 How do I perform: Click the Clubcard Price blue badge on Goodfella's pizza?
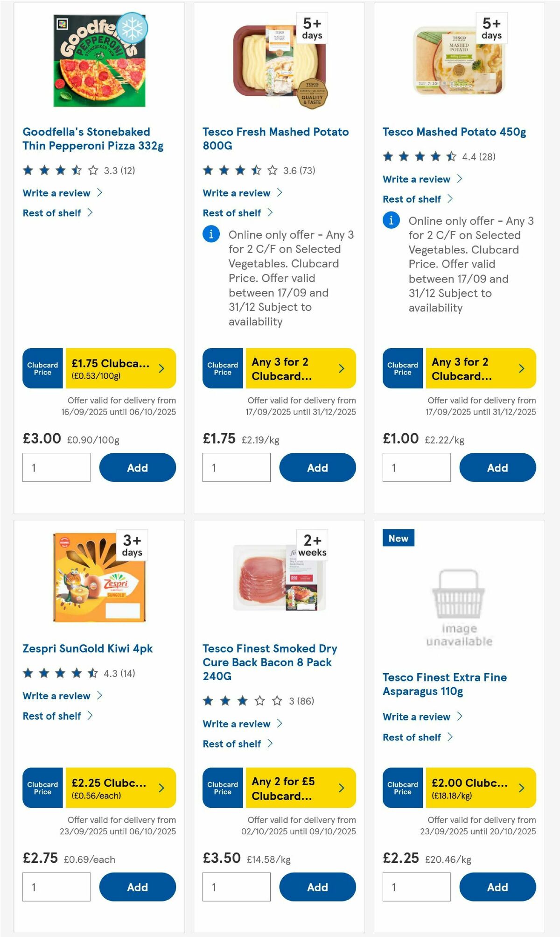[42, 368]
